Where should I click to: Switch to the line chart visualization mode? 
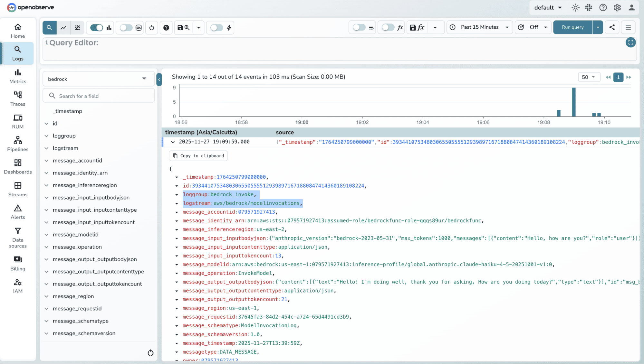pos(63,28)
